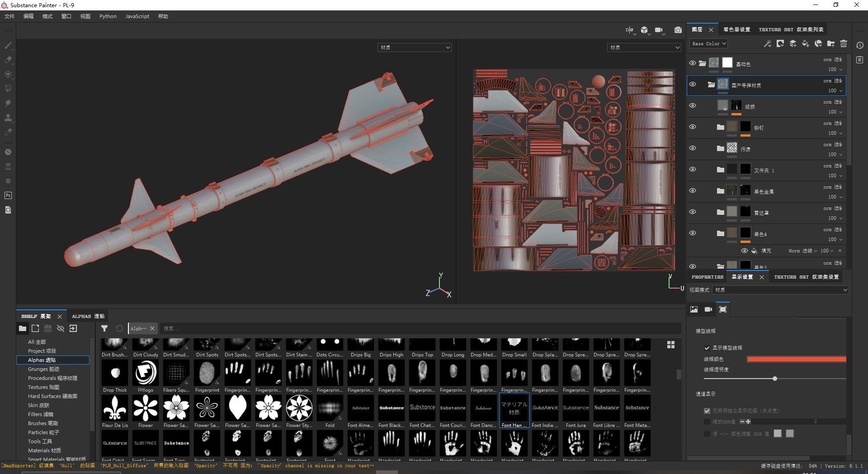
Task: Add a new folder in layers panel
Action: (x=831, y=43)
